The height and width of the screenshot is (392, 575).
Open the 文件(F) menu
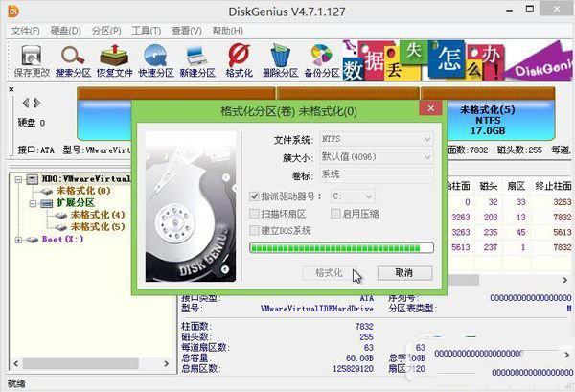point(25,31)
